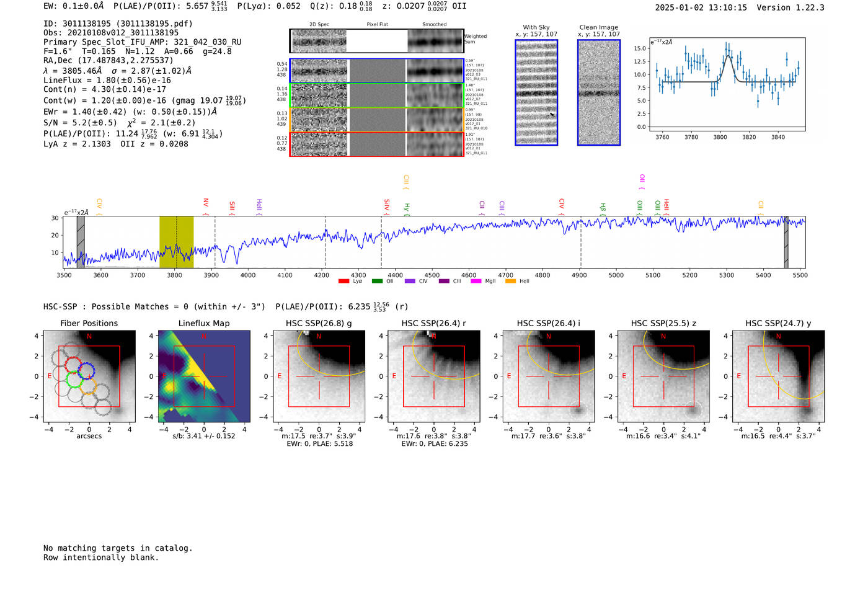The width and height of the screenshot is (868, 591).
Task: Open the HSC SSP(24.7) y image
Action: (779, 376)
